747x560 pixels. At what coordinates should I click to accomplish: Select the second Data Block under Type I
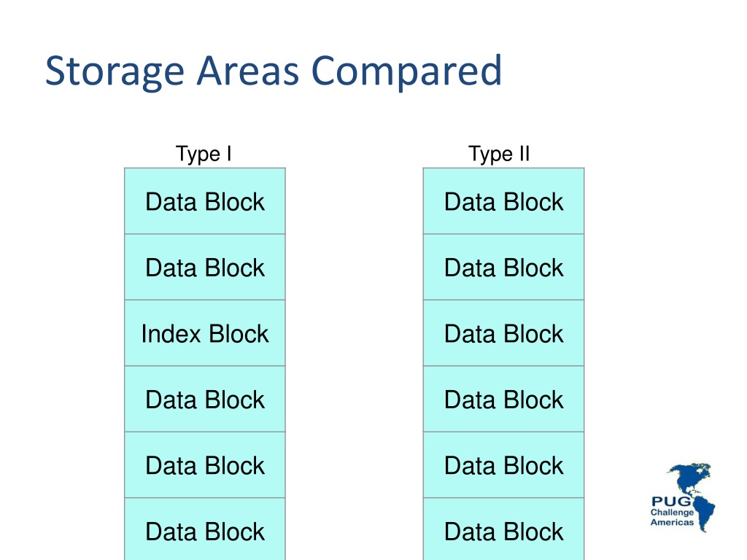[x=205, y=267]
